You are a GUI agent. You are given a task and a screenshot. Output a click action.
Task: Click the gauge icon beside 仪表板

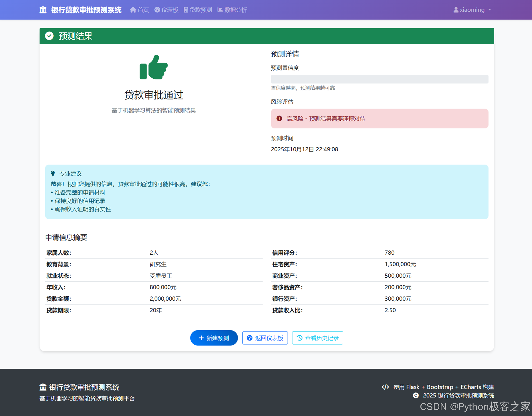tap(157, 10)
